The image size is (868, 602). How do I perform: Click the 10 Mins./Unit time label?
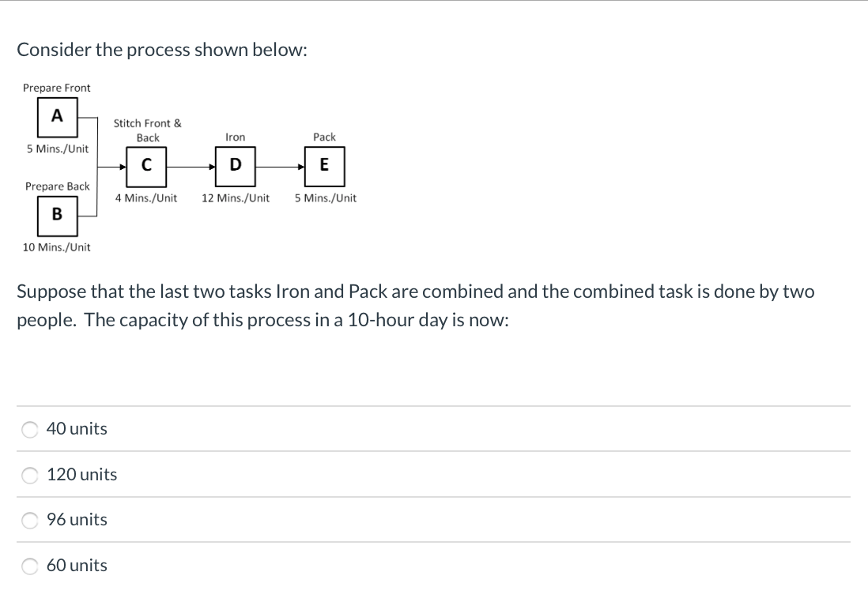(x=57, y=247)
